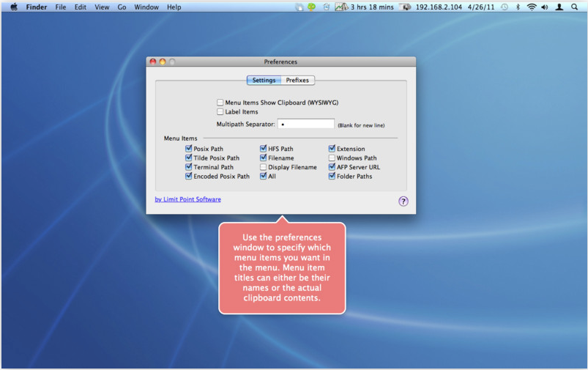
Task: Click the Multipath Separator text field
Action: point(305,125)
